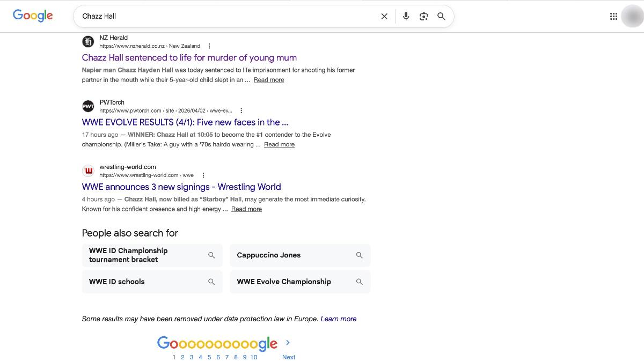Open options menu next to the PWTorch result
Viewport: 644px width, 362px height.
[x=241, y=110]
